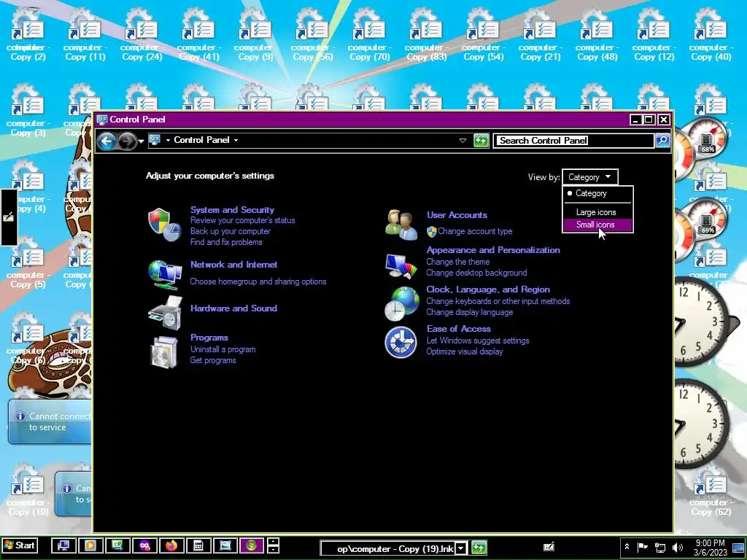Open Uninstall a program
This screenshot has height=560, width=747.
point(223,349)
